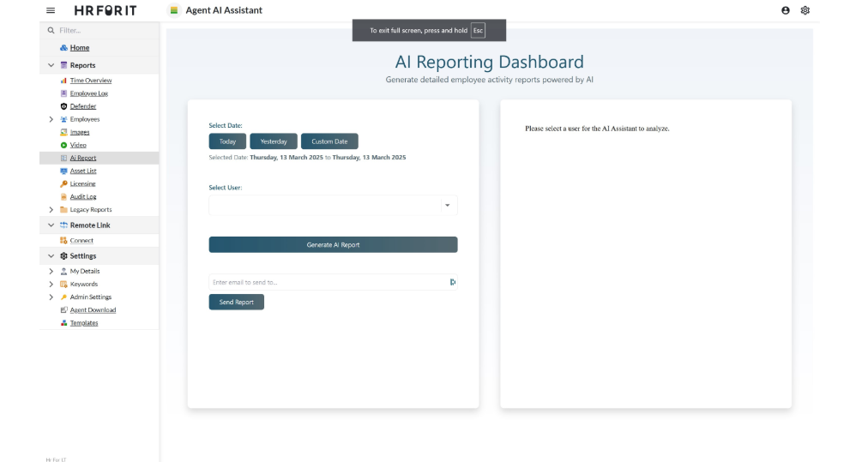Image resolution: width=868 pixels, height=462 pixels.
Task: Click the Esc key hint in fullscreen banner
Action: point(479,31)
